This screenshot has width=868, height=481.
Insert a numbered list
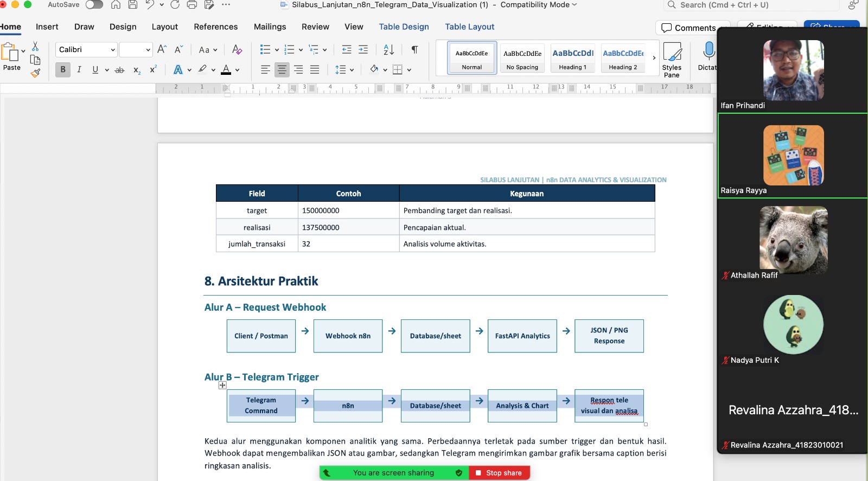[289, 50]
